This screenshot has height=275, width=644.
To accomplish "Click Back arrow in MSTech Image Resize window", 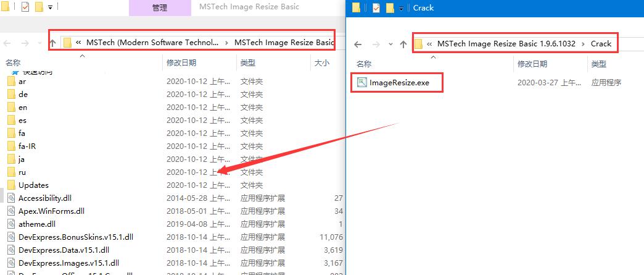I will 7,43.
